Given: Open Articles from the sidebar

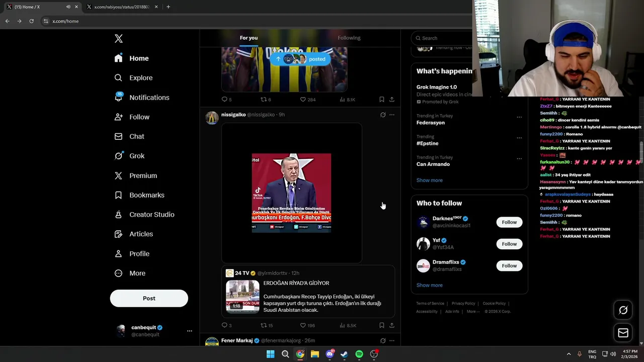Looking at the screenshot, I should click(x=134, y=234).
